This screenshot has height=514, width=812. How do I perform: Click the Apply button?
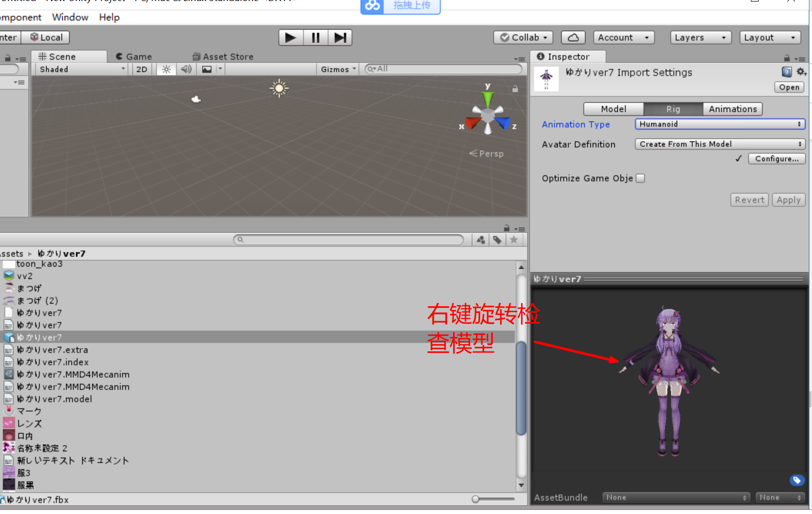(x=788, y=200)
